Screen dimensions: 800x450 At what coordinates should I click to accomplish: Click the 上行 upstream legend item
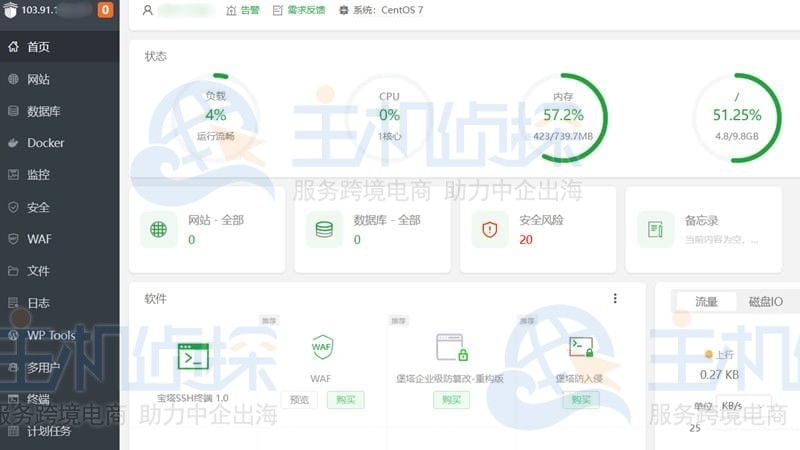[719, 354]
